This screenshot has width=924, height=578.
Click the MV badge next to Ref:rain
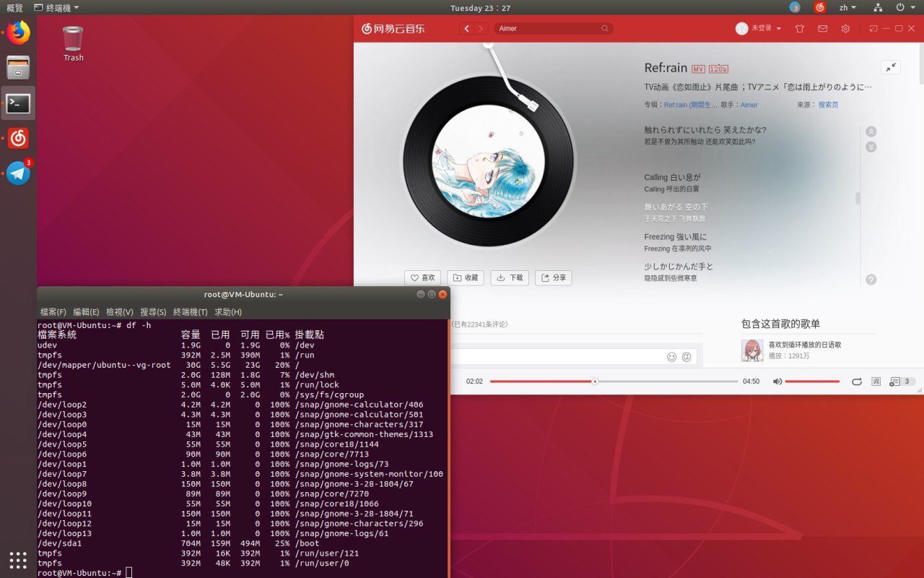[698, 69]
